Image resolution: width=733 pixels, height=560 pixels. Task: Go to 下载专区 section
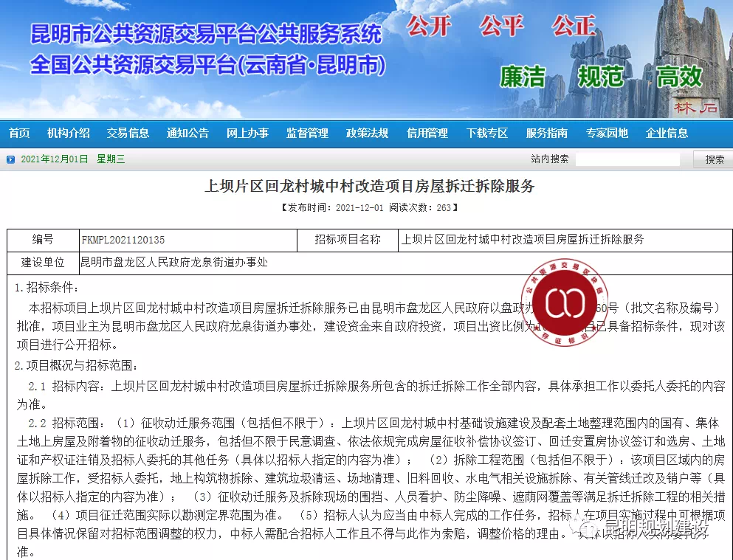tap(487, 133)
